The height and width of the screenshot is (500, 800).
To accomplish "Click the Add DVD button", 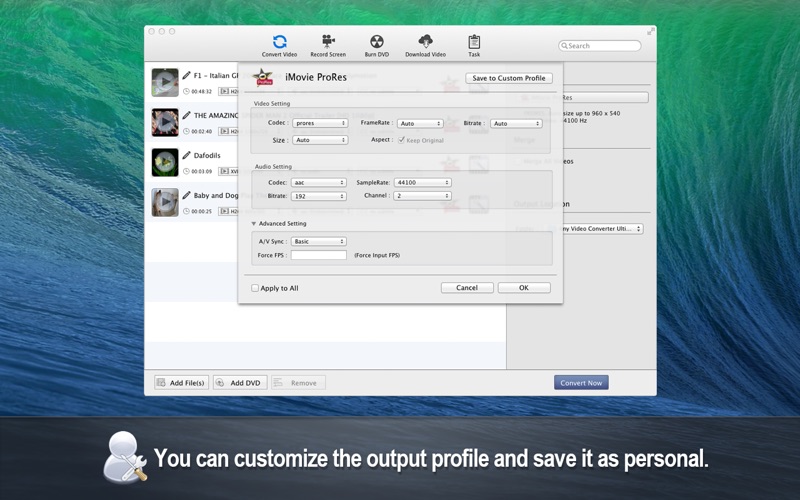I will click(240, 383).
